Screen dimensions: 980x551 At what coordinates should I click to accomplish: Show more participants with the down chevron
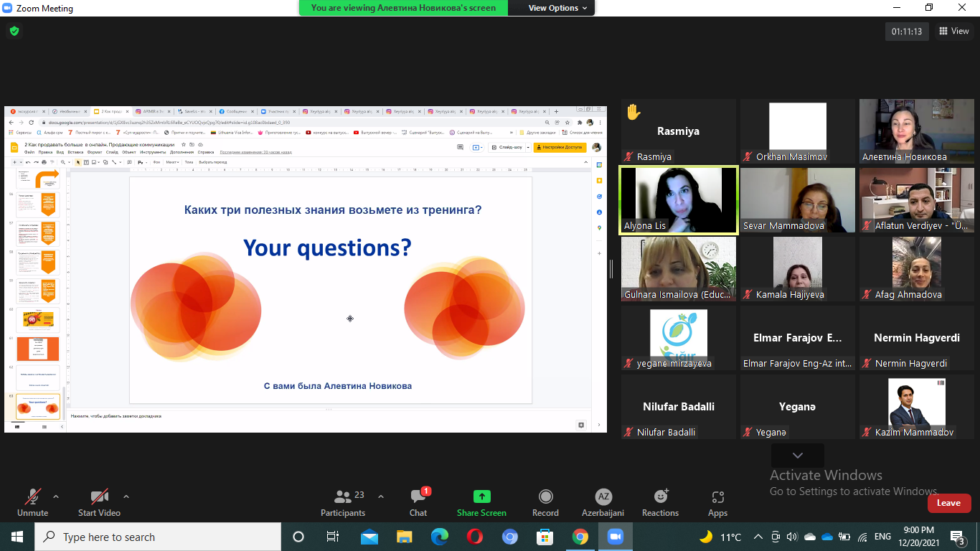pyautogui.click(x=797, y=456)
